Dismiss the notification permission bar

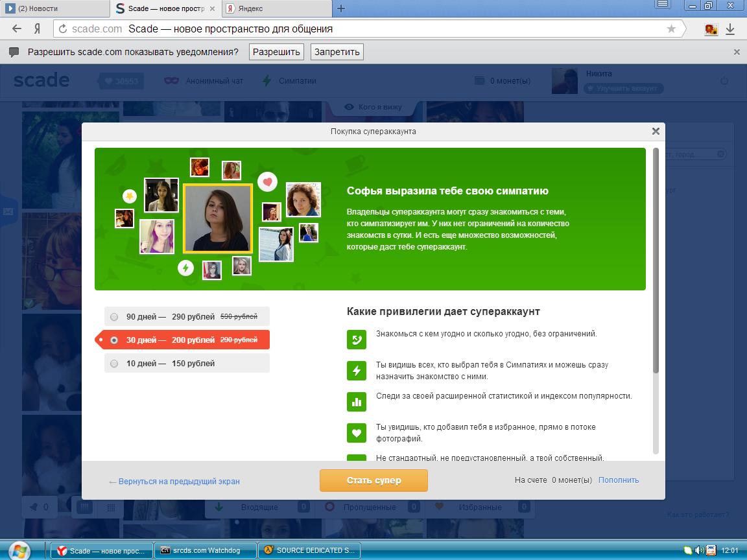[x=737, y=52]
